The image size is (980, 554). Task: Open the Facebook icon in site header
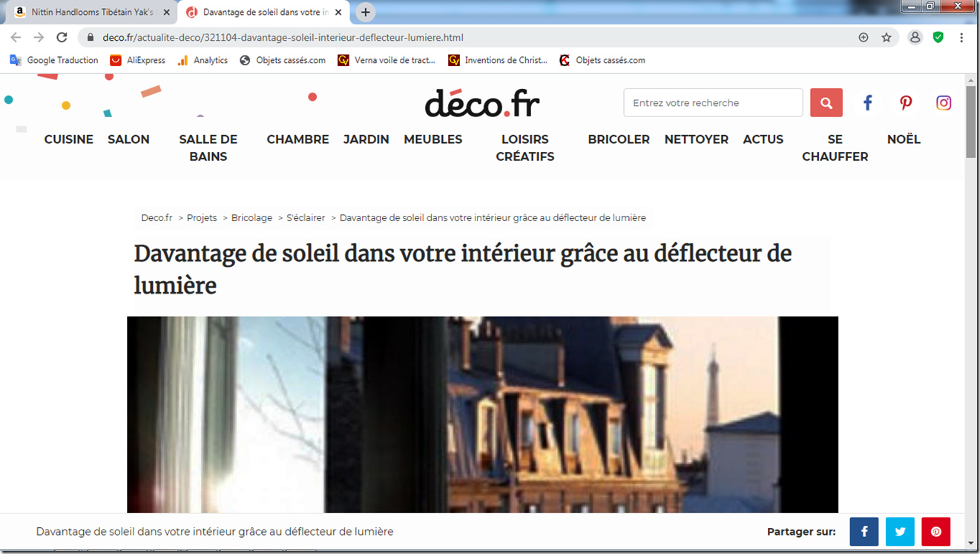pos(867,103)
